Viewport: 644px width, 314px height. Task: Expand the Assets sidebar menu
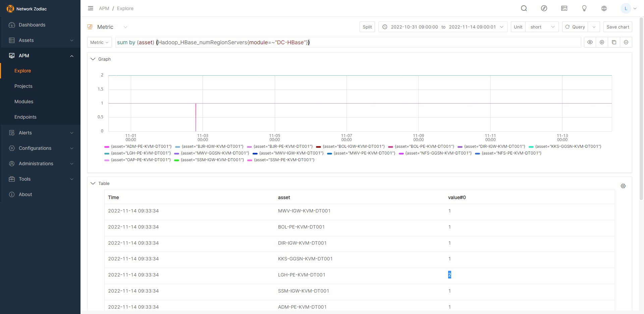pyautogui.click(x=40, y=40)
